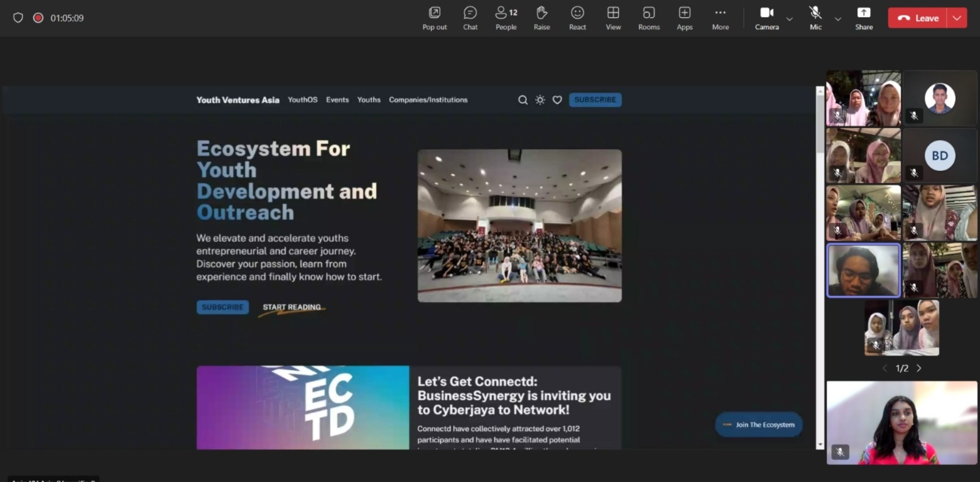Screen dimensions: 980x482
Task: Open the View layout options
Action: 613,18
